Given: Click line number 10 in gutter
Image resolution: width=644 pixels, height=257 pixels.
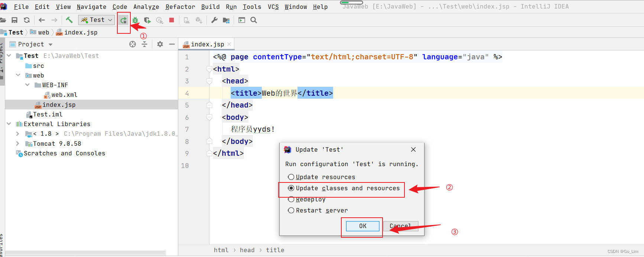Looking at the screenshot, I should click(x=185, y=165).
